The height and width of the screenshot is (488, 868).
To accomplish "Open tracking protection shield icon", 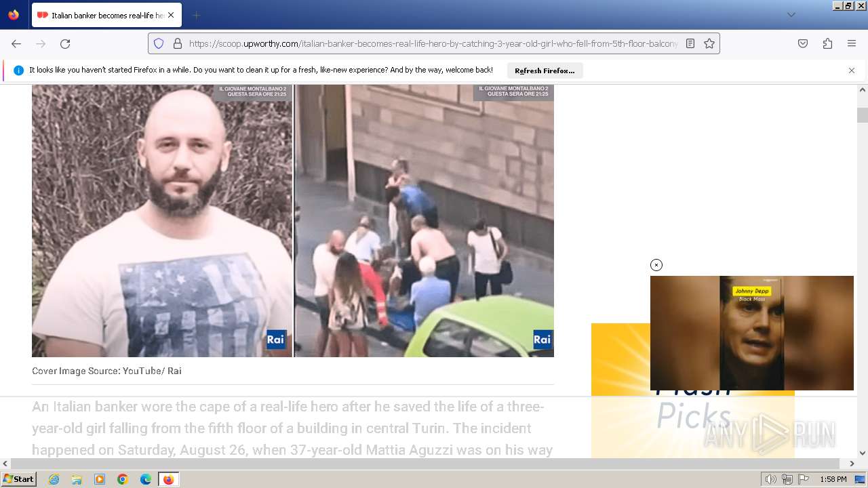I will point(159,43).
